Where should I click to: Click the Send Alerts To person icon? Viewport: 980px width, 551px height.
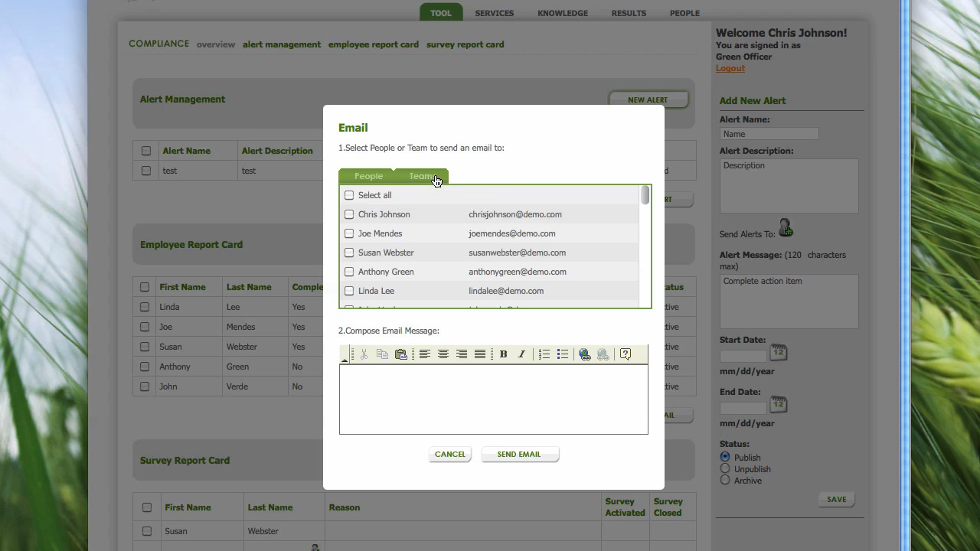pos(786,228)
